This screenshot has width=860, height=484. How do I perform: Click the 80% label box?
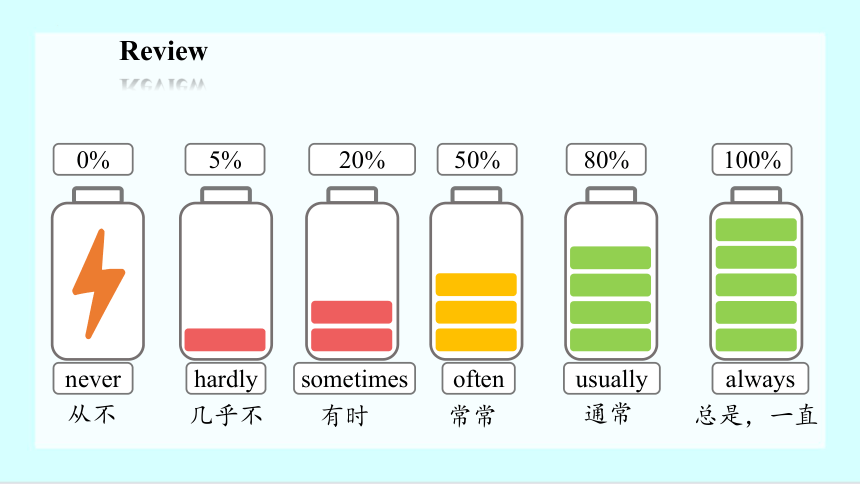[606, 160]
